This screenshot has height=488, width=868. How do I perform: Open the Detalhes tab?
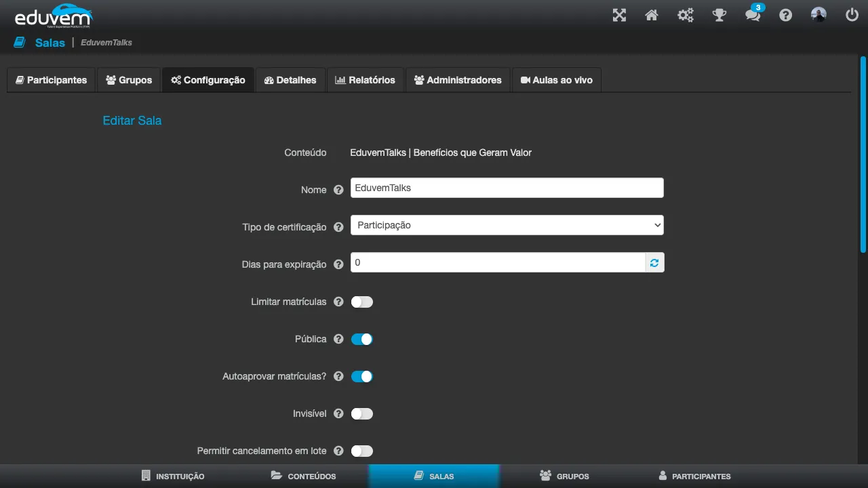290,80
